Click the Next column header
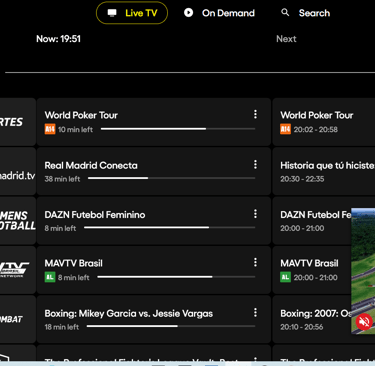Viewport: 375px width, 366px height. click(x=286, y=39)
